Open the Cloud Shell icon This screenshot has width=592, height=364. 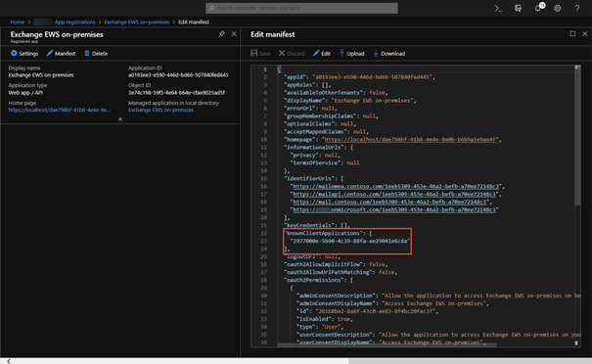click(498, 8)
